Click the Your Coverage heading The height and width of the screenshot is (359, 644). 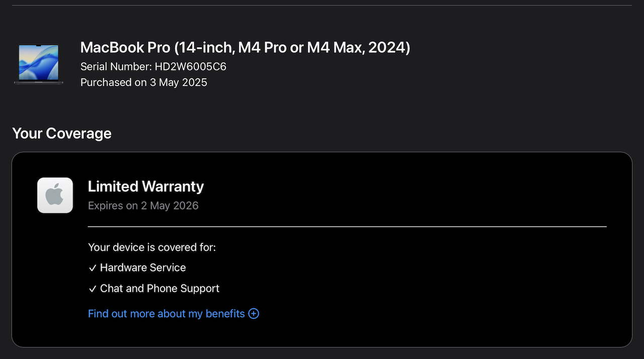point(62,133)
